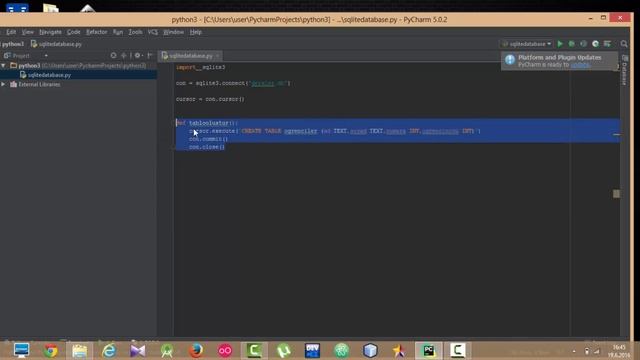Viewport: 640px width, 360px height.
Task: Open the Code menu
Action: tap(73, 32)
